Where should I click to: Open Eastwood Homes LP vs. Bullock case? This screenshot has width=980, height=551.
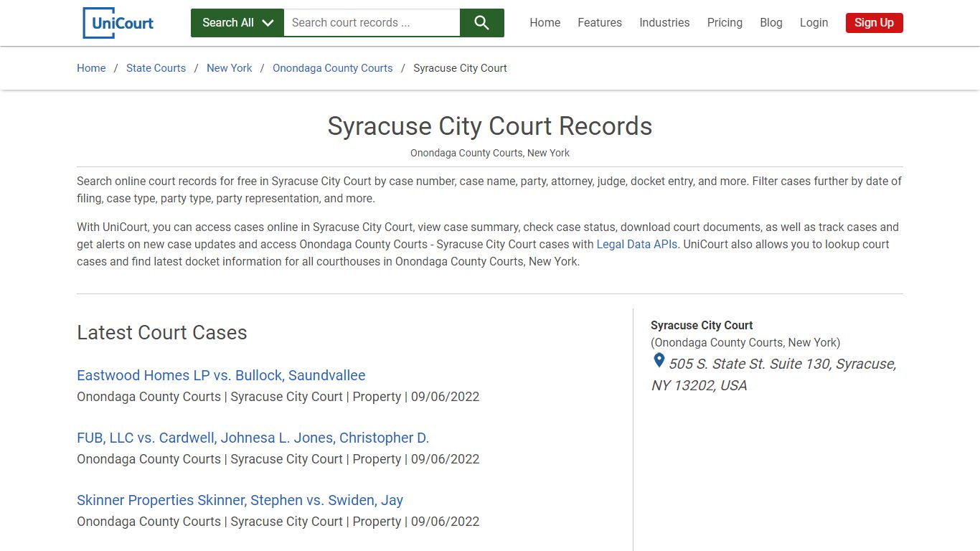[x=221, y=375]
